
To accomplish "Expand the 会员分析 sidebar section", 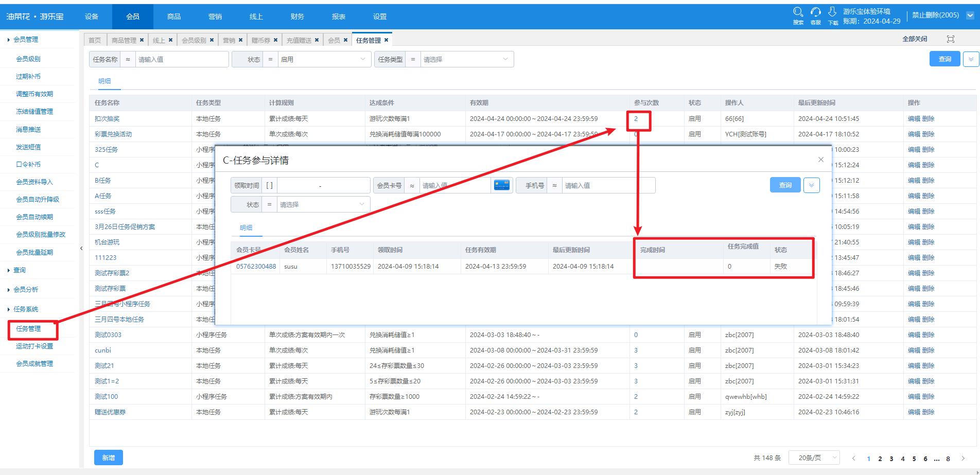I will [x=25, y=289].
